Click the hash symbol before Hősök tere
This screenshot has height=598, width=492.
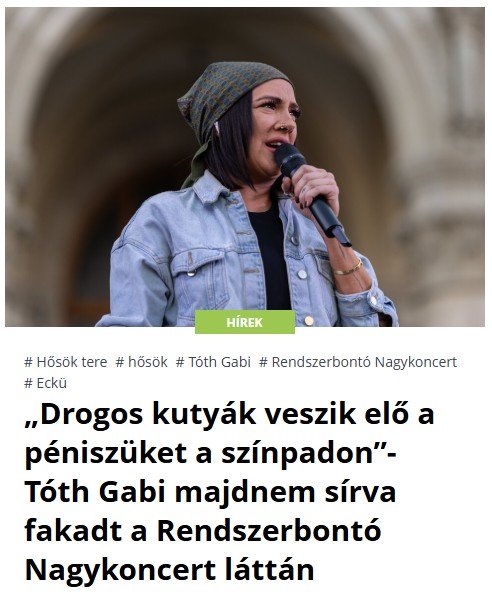coord(28,362)
